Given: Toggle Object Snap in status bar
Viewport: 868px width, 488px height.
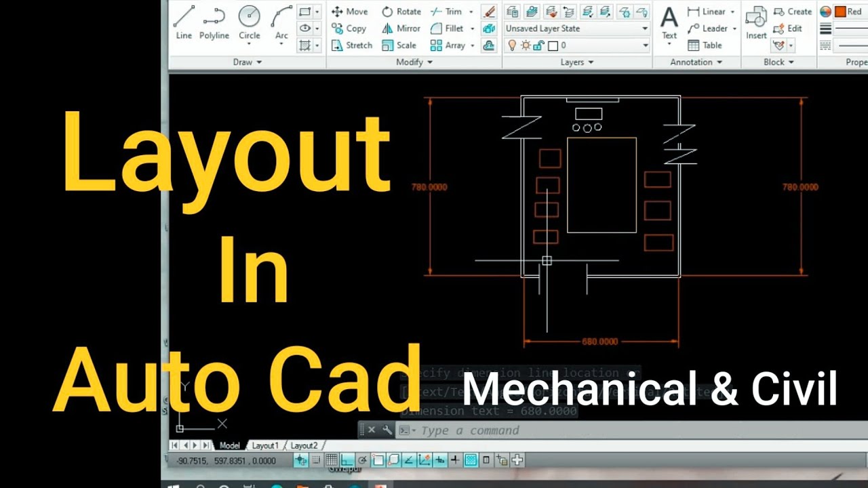Looking at the screenshot, I should click(378, 460).
